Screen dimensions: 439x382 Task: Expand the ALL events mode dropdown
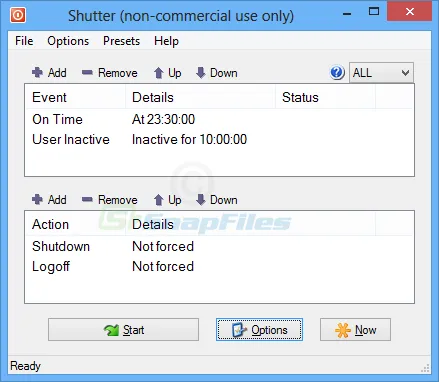(381, 72)
